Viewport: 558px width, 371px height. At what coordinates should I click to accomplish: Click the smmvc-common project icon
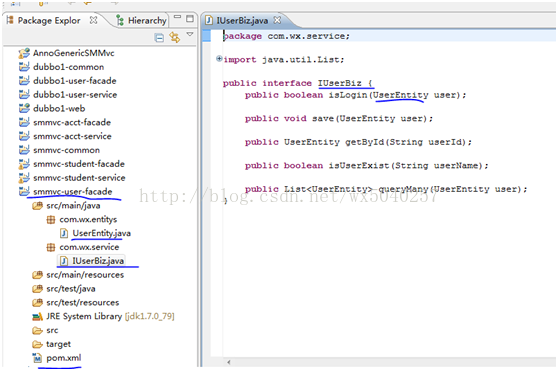coord(24,150)
